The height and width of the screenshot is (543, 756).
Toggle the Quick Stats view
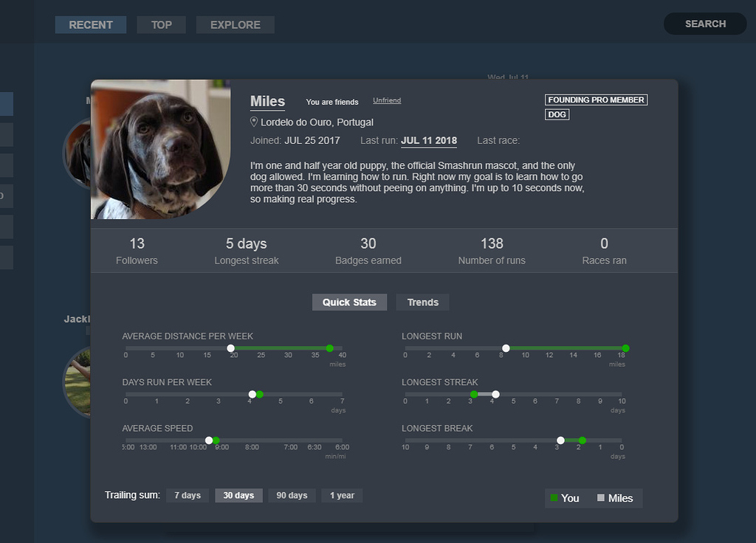pos(348,302)
